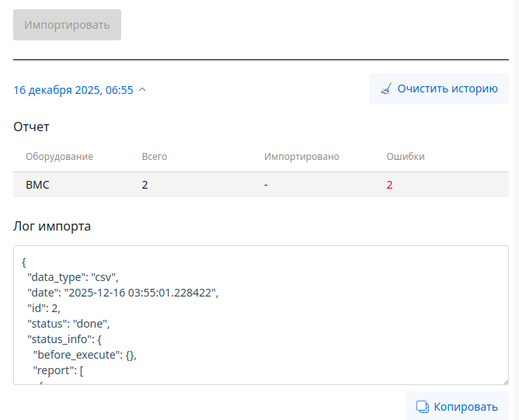The width and height of the screenshot is (519, 420).
Task: Click the copy icon beside Копировать
Action: click(423, 407)
